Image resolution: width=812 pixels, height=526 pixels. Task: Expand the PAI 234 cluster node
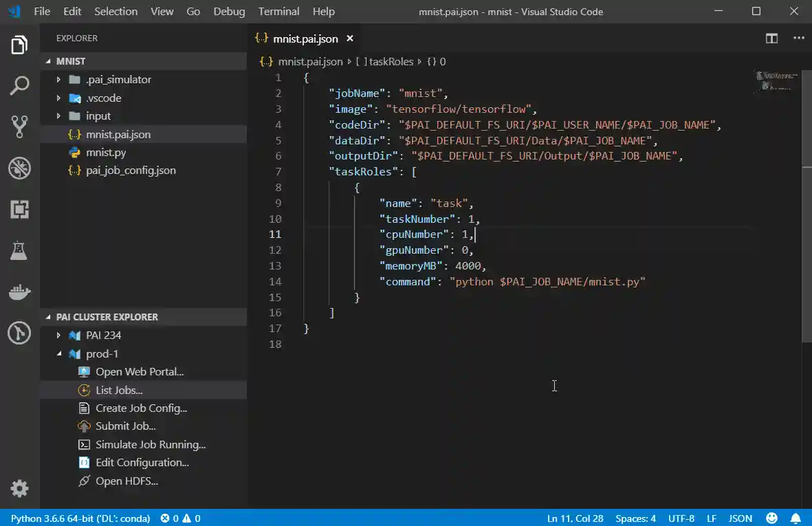click(59, 336)
